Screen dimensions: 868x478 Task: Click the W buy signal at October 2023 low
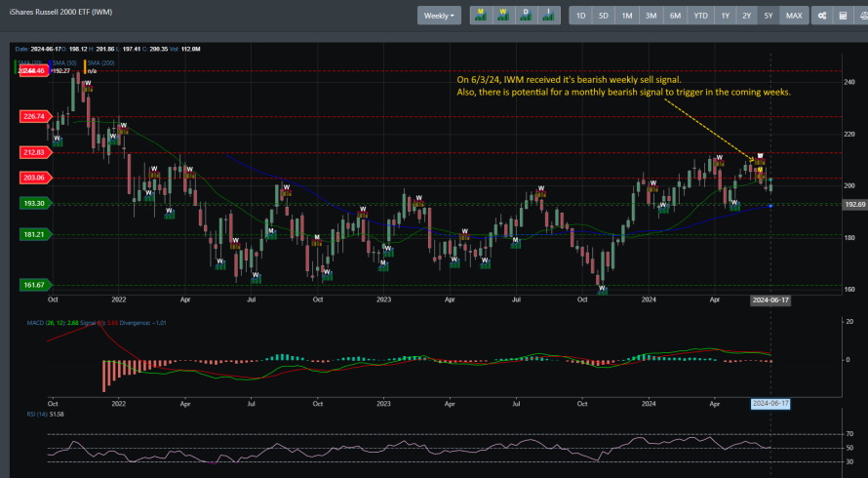coord(602,290)
